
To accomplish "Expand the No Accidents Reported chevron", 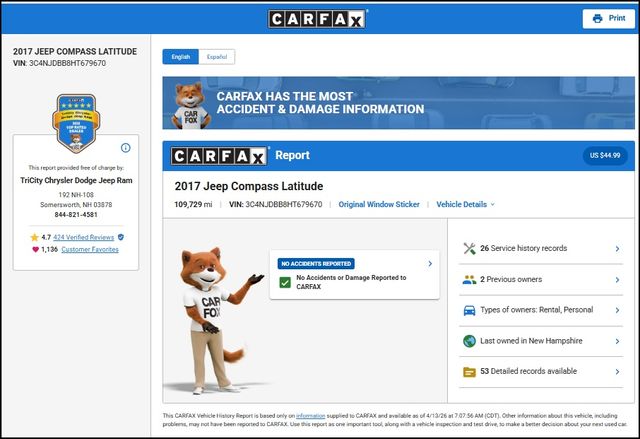I will pos(430,264).
